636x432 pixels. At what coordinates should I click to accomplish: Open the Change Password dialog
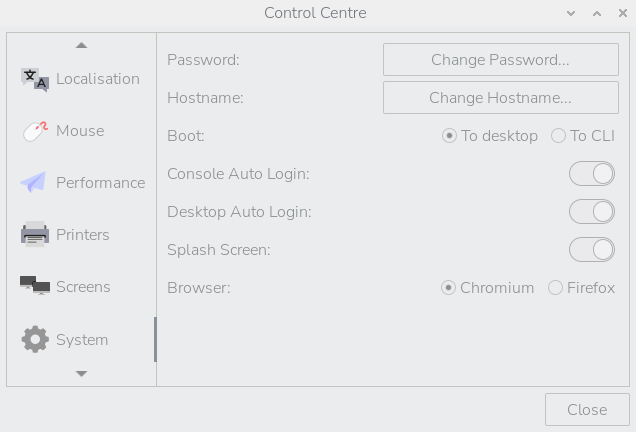click(x=500, y=60)
